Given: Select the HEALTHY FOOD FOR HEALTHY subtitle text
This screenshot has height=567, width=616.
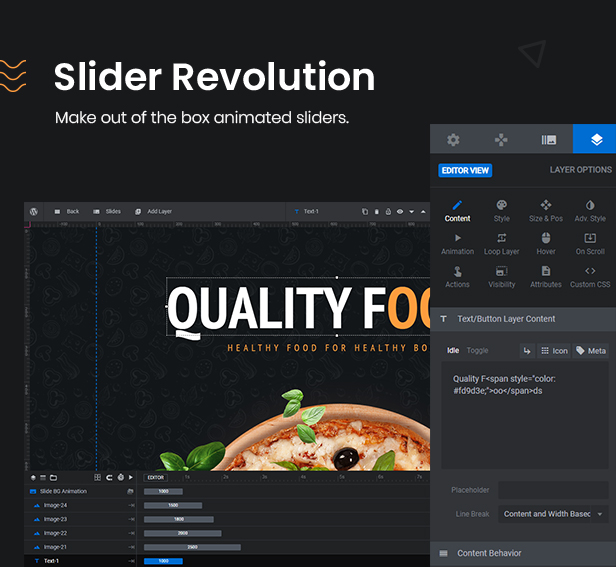Looking at the screenshot, I should point(328,348).
